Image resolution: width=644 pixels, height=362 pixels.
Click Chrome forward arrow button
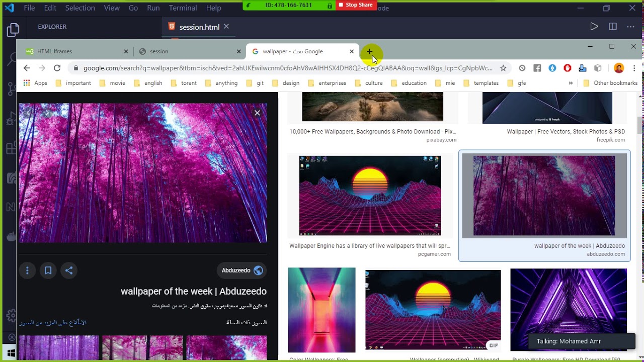pos(42,68)
